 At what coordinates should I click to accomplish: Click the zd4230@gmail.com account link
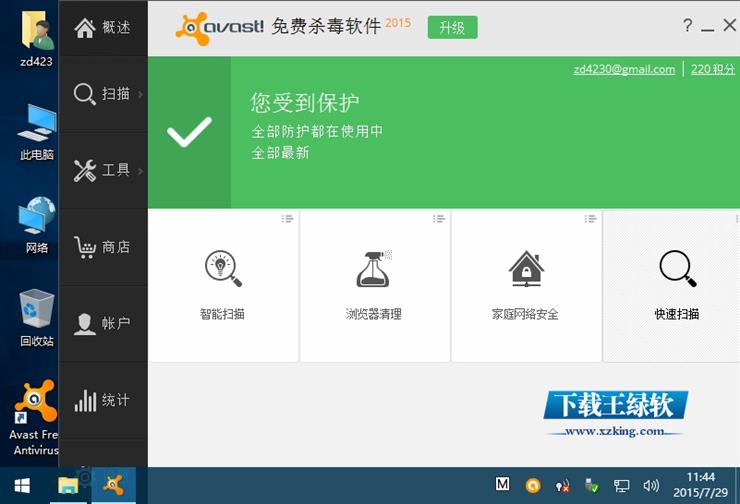pos(624,69)
